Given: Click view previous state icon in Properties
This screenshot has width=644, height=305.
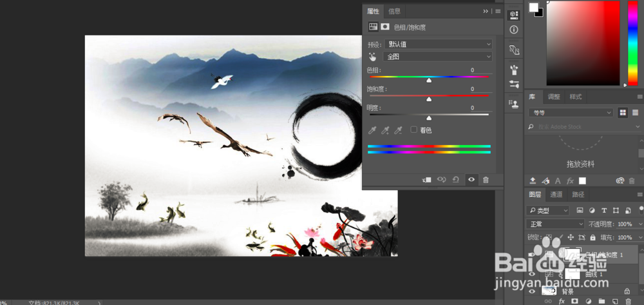Looking at the screenshot, I should [x=442, y=180].
